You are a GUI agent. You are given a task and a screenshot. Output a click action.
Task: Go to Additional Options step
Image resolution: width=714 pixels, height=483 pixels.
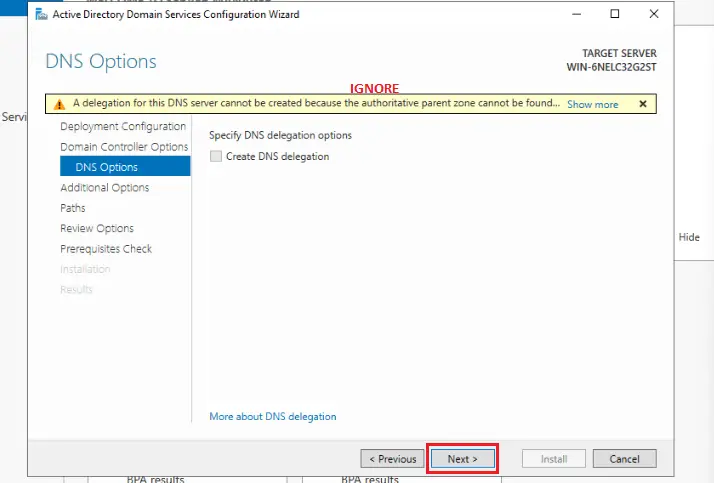(105, 188)
